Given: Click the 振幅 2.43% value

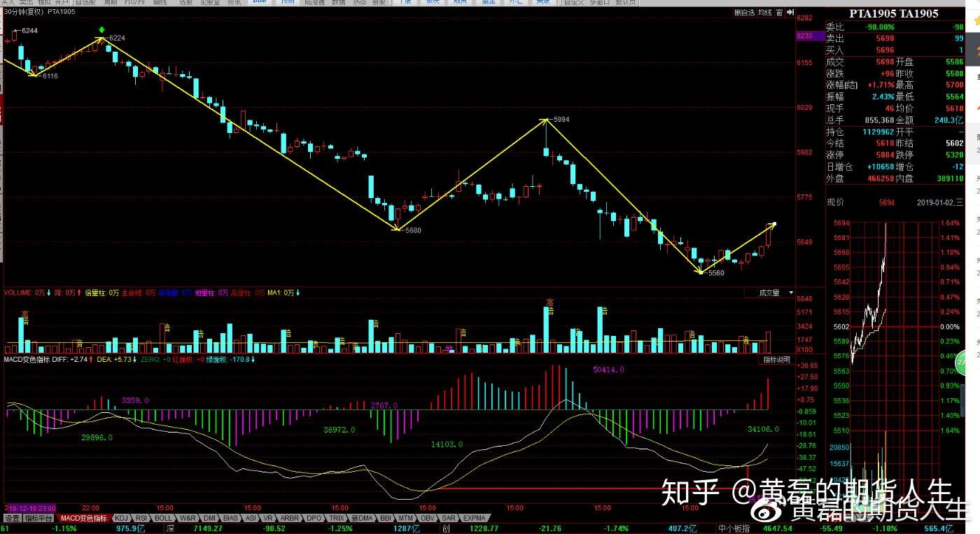Looking at the screenshot, I should coord(882,97).
